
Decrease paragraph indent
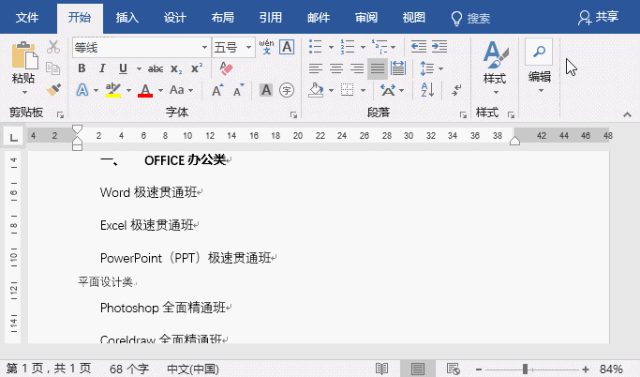(418, 47)
